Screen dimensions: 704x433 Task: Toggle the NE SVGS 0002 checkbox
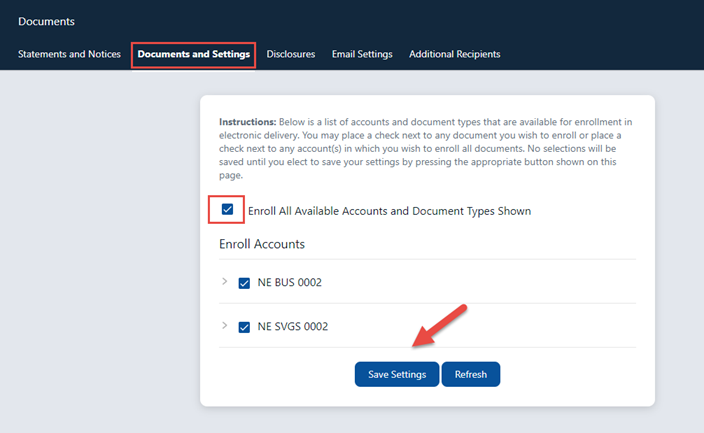[x=245, y=327]
